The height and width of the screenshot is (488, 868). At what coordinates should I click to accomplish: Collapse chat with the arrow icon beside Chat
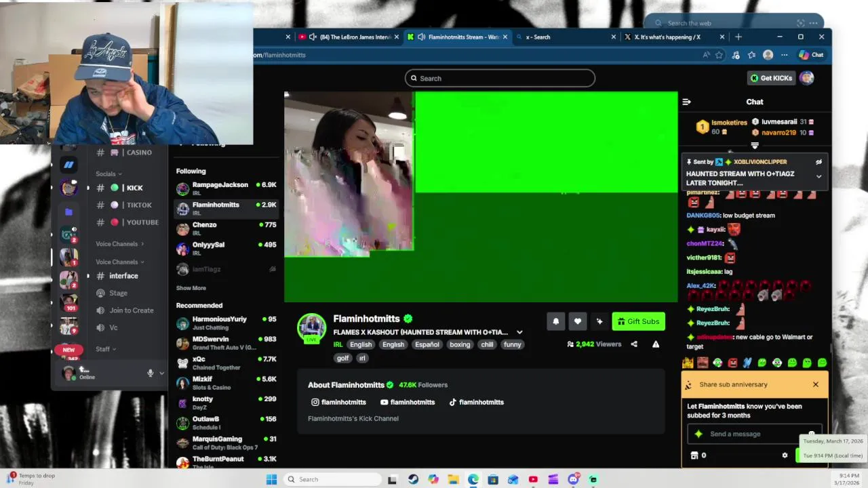click(686, 102)
